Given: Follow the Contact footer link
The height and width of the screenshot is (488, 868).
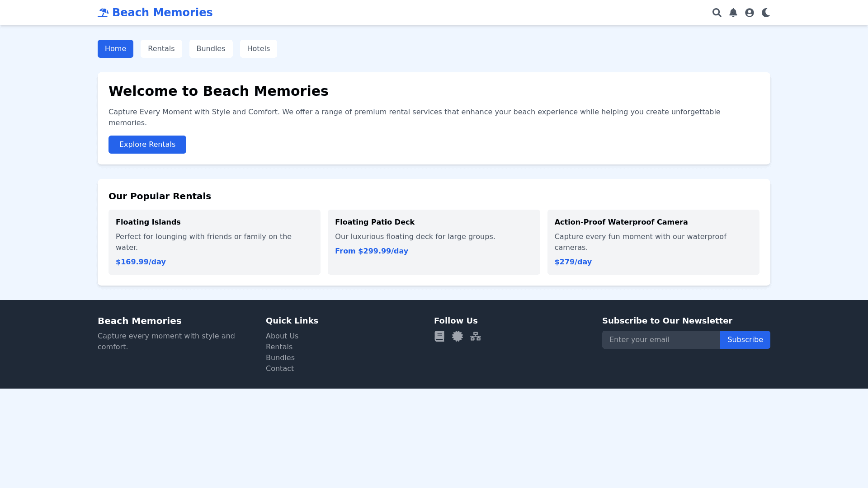Looking at the screenshot, I should coord(279,369).
